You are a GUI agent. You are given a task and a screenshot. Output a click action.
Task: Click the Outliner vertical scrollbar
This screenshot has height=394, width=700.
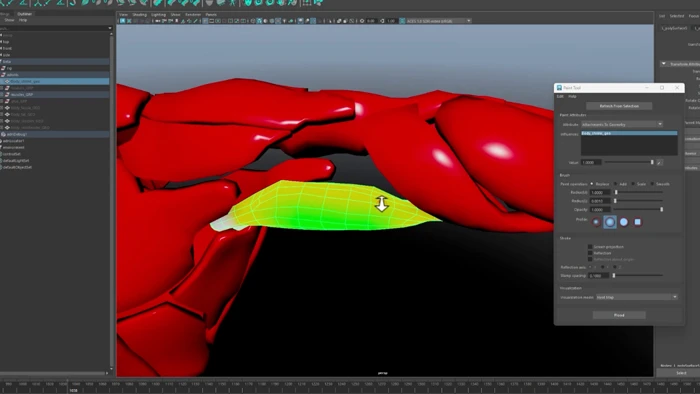[112, 201]
